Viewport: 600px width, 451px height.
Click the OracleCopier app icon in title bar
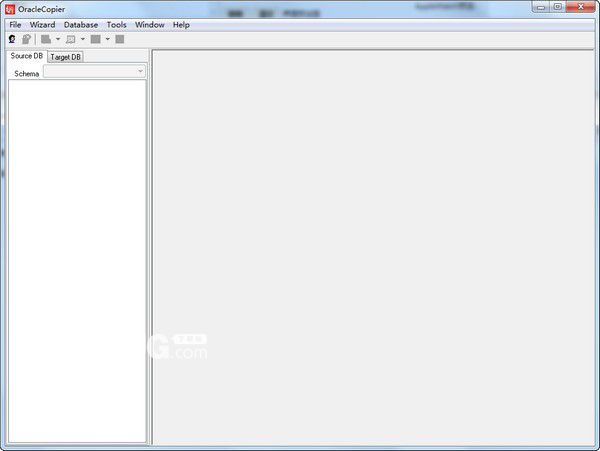[10, 9]
